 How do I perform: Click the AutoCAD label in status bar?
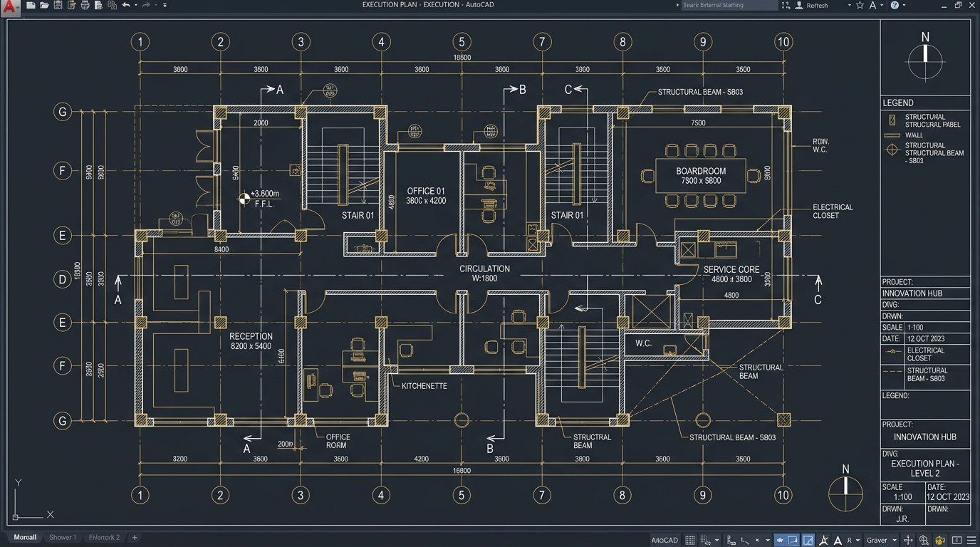(664, 540)
